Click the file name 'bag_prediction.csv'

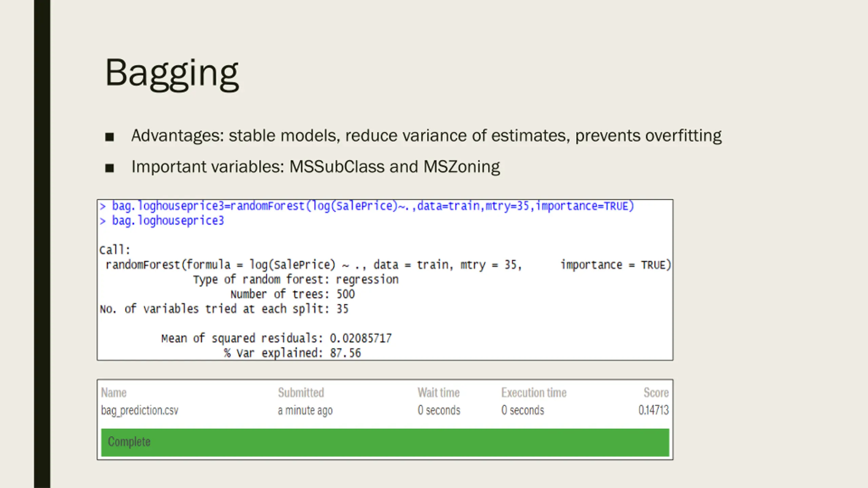tap(140, 410)
